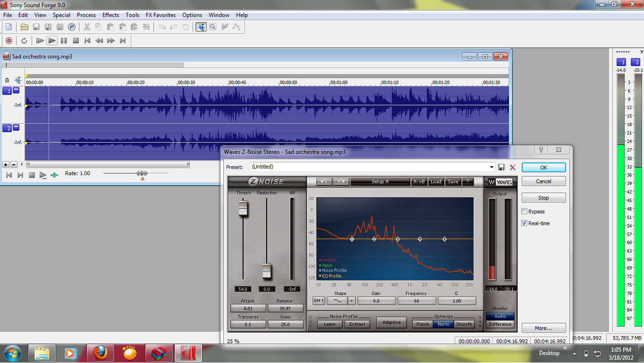Image resolution: width=644 pixels, height=363 pixels.
Task: Stop playback from the transport toolbar
Action: [x=76, y=41]
